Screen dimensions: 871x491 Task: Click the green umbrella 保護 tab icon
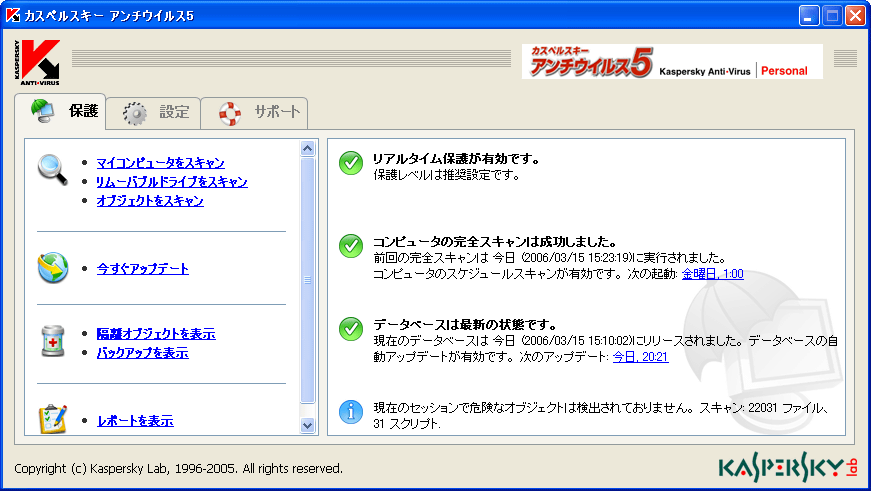click(43, 111)
